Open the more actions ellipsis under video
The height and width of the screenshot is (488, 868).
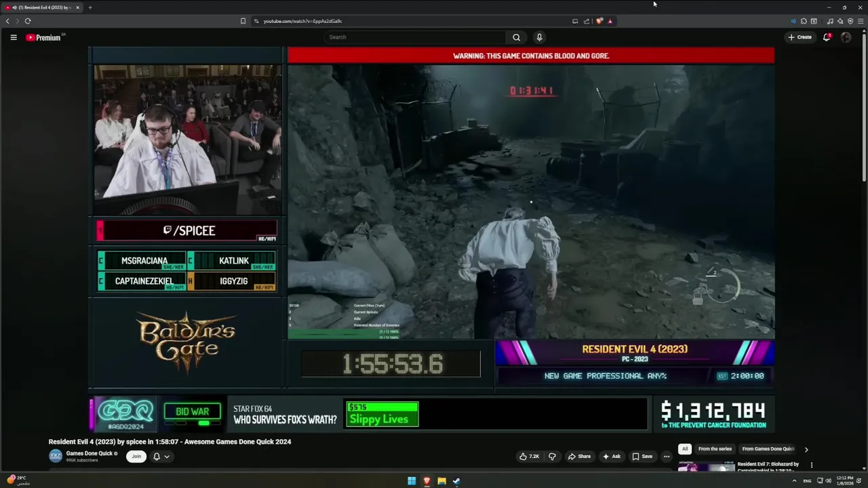(667, 456)
